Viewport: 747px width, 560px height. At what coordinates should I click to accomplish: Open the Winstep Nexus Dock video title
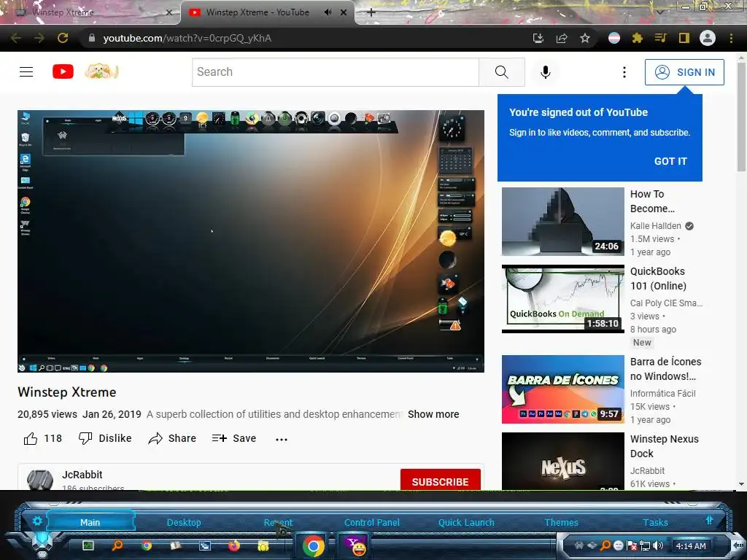(x=664, y=446)
